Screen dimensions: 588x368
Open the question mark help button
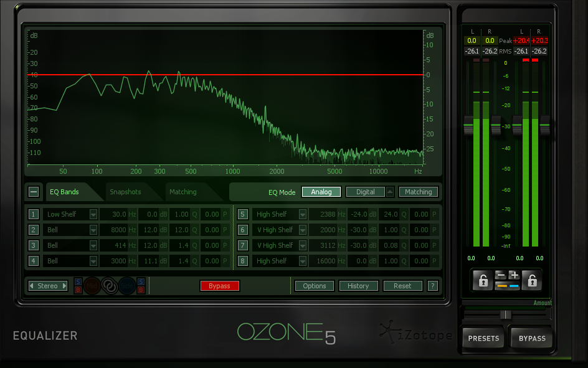(x=432, y=286)
